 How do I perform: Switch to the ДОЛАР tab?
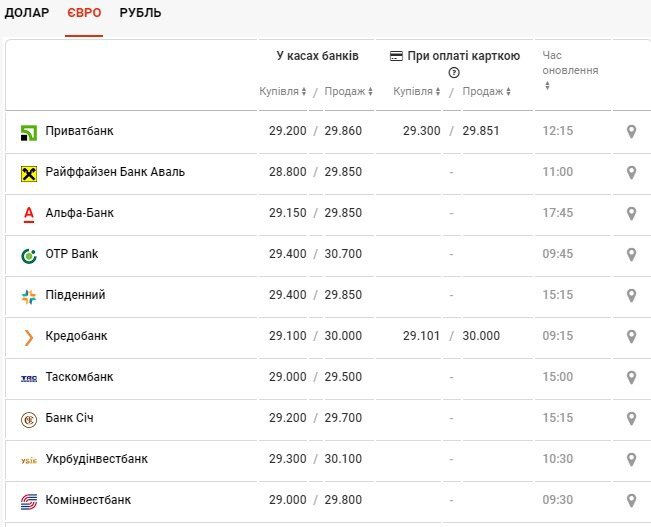tap(26, 13)
